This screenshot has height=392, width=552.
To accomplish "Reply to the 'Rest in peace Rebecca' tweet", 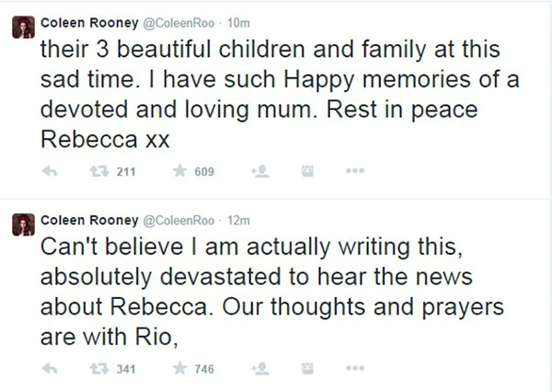I will pos(53,170).
